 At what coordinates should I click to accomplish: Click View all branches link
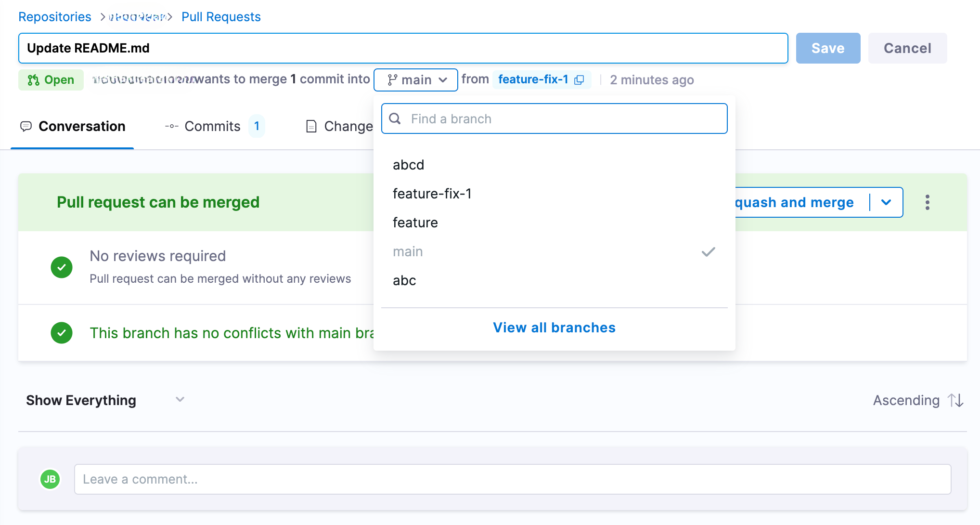pos(554,328)
